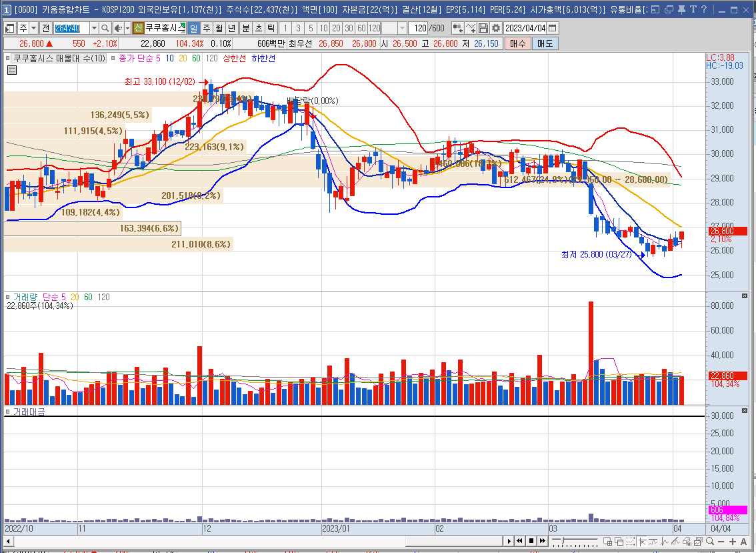
Task: Click the add-indicator line chart icon
Action: 471,29
